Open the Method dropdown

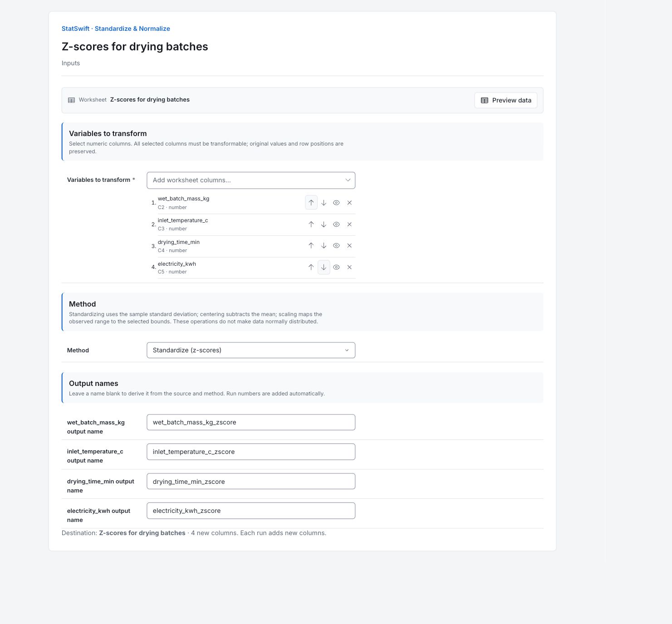click(x=251, y=350)
